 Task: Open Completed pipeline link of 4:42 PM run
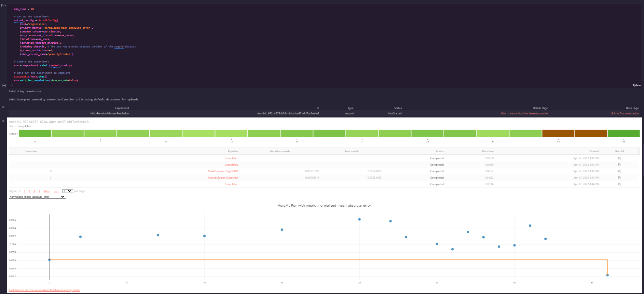(231, 158)
